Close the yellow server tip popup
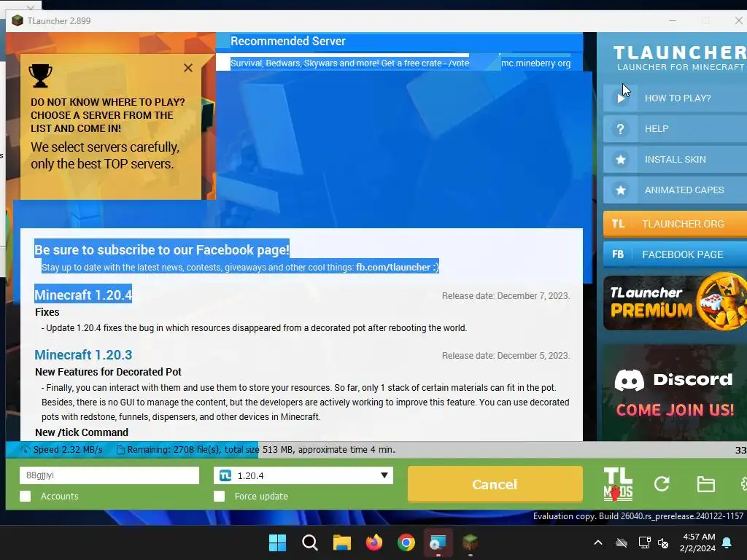 (x=188, y=68)
